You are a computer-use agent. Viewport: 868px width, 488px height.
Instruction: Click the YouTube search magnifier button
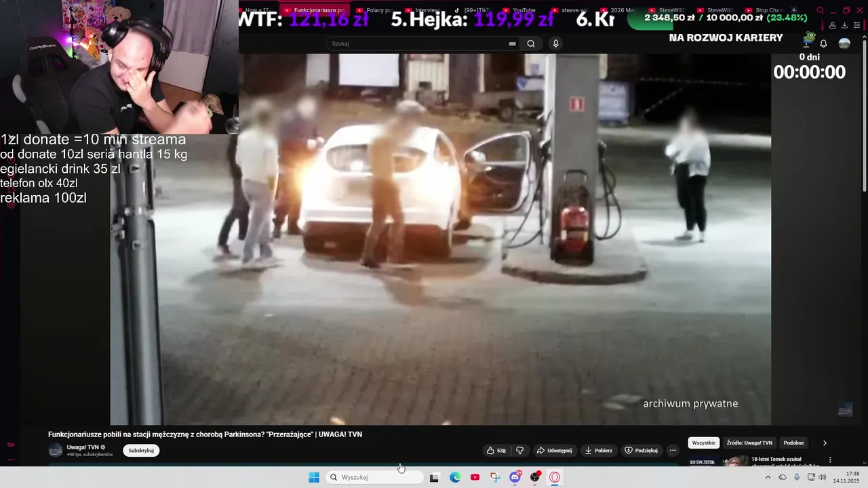click(531, 43)
